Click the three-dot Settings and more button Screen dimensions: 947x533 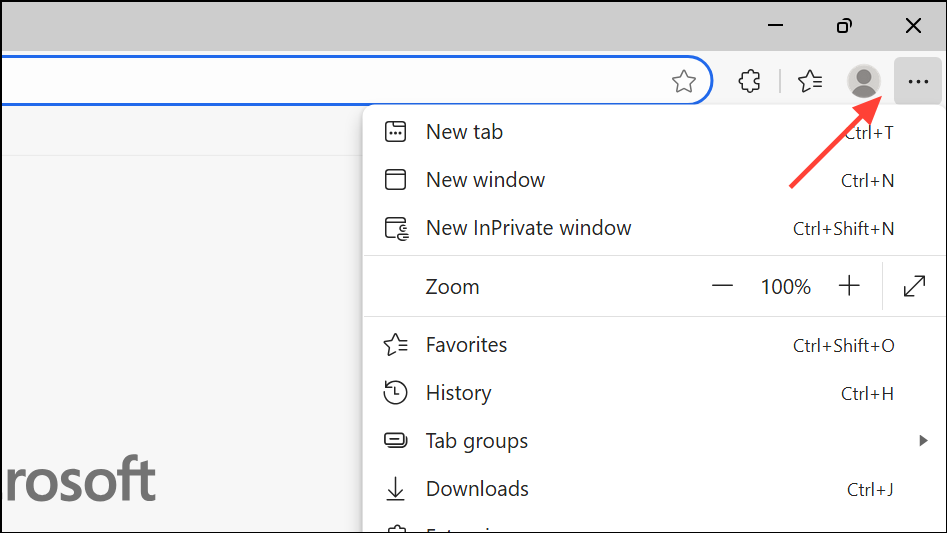click(918, 82)
